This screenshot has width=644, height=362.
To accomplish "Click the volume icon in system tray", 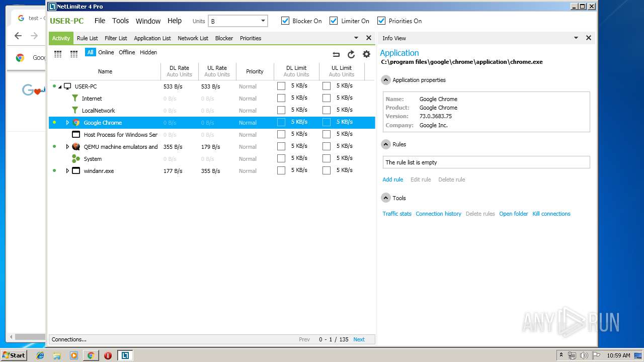I will click(584, 355).
